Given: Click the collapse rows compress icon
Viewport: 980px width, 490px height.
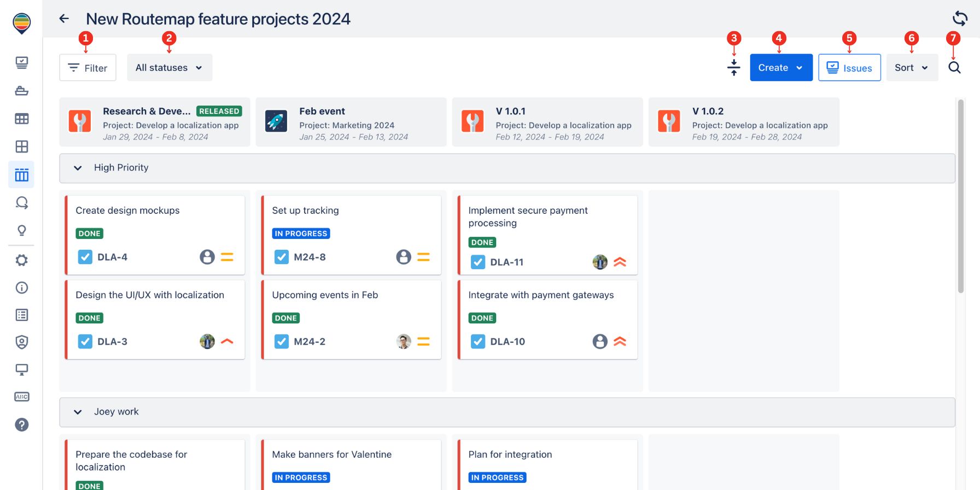Looking at the screenshot, I should click(x=734, y=68).
